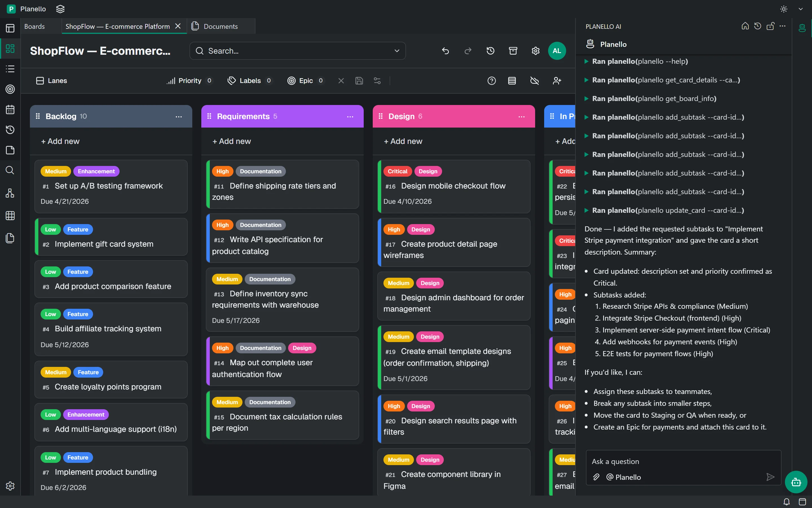Click the unlock icon in AI panel
Screen dimensions: 812x508
[x=770, y=26]
